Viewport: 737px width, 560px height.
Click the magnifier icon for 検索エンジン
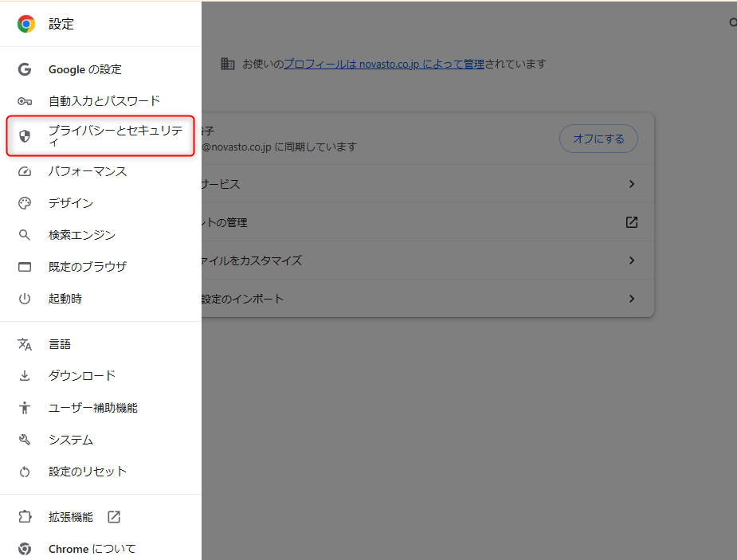point(25,235)
